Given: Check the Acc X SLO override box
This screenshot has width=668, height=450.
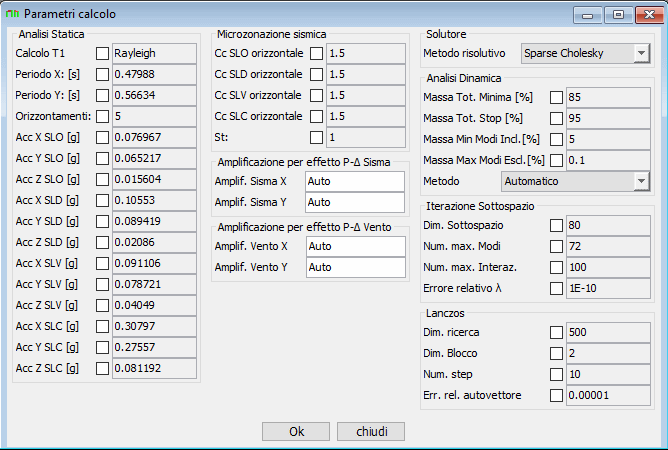Looking at the screenshot, I should 102,137.
